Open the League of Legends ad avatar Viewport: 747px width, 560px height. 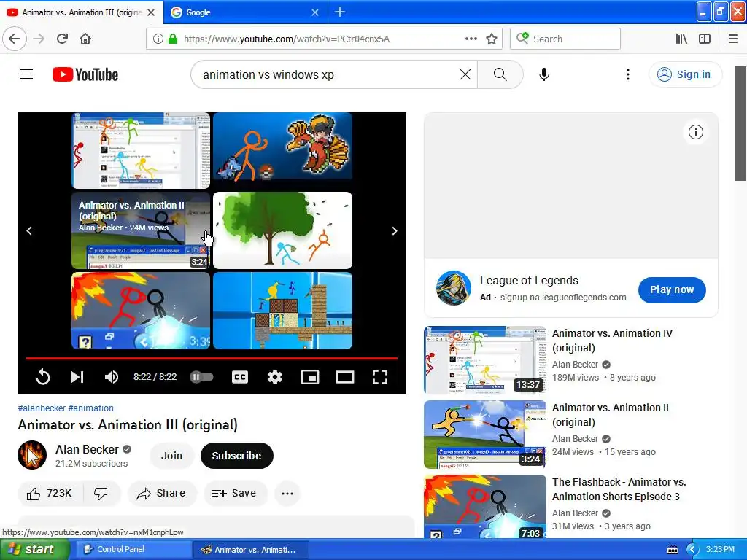pos(453,287)
